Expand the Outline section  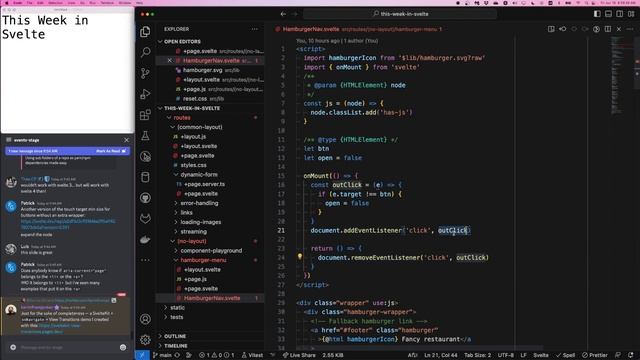pos(175,336)
